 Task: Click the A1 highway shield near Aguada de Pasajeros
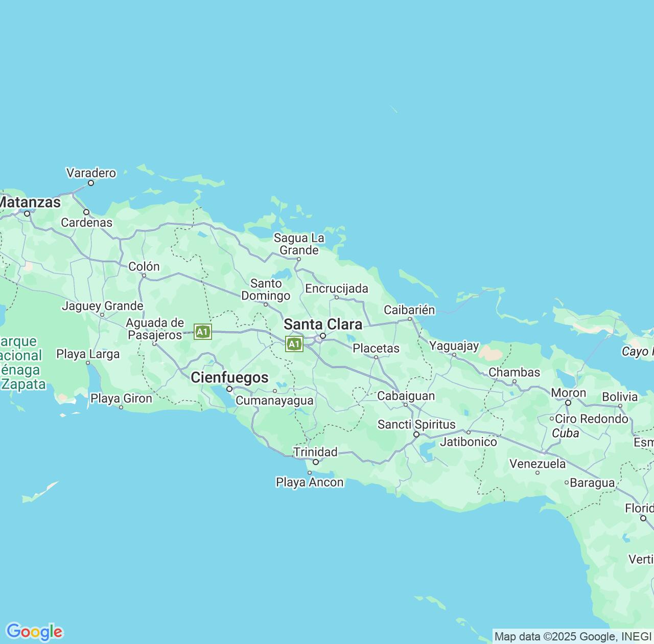click(203, 332)
